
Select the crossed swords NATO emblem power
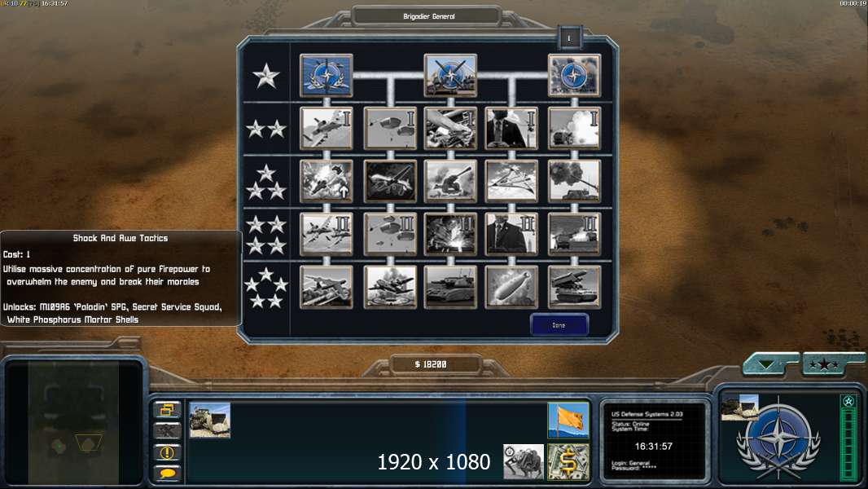450,75
